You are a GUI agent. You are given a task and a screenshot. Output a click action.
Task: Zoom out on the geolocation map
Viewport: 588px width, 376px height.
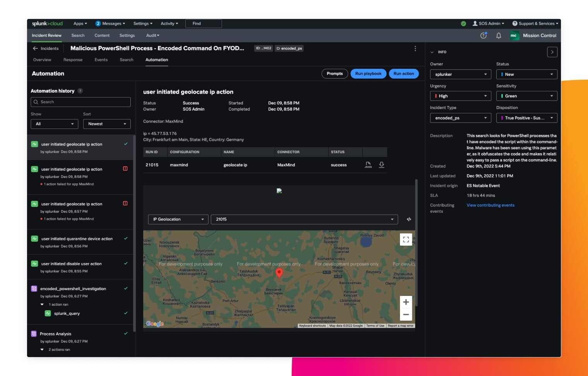pos(406,314)
